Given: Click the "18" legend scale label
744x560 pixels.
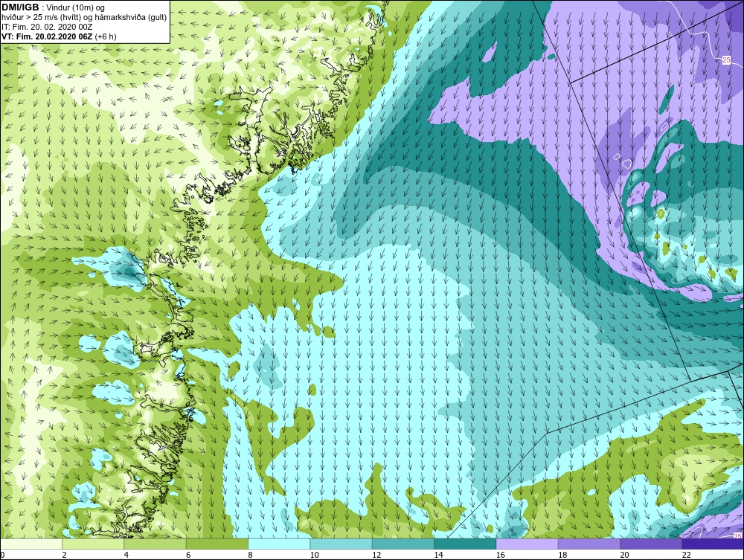Looking at the screenshot, I should tap(562, 555).
